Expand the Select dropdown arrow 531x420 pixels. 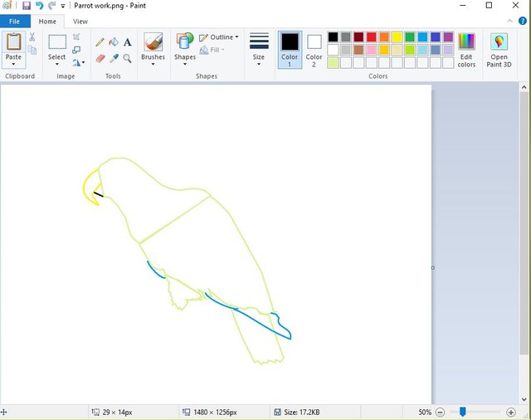click(57, 64)
